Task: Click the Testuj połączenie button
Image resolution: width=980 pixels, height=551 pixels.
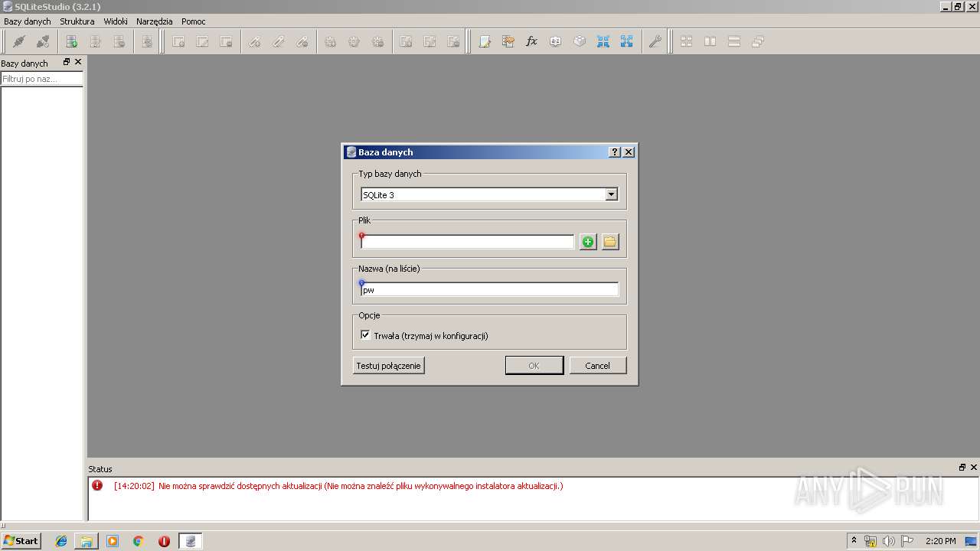Action: pyautogui.click(x=388, y=366)
